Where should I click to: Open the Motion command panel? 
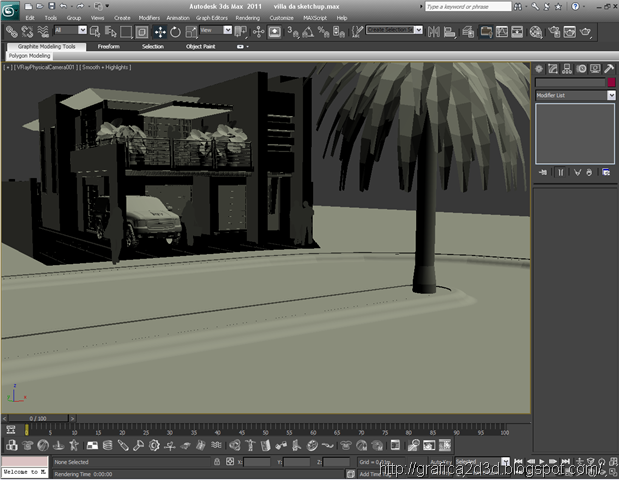[x=581, y=68]
